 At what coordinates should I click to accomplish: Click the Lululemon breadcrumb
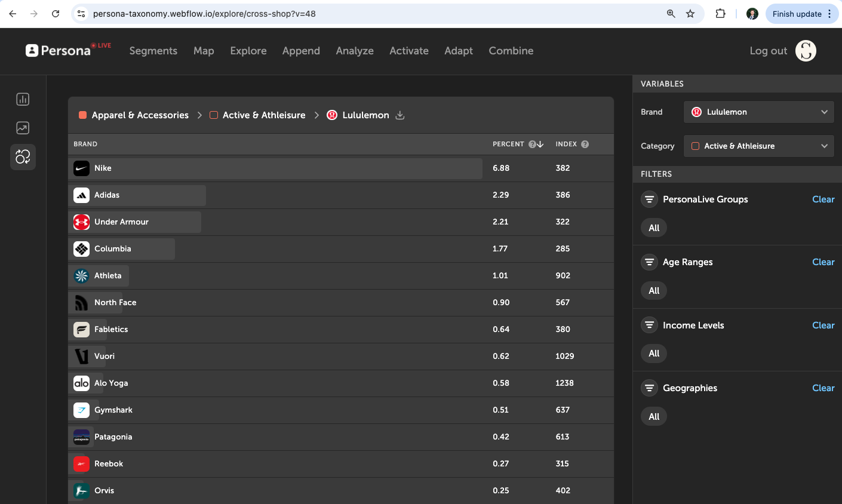pyautogui.click(x=358, y=115)
